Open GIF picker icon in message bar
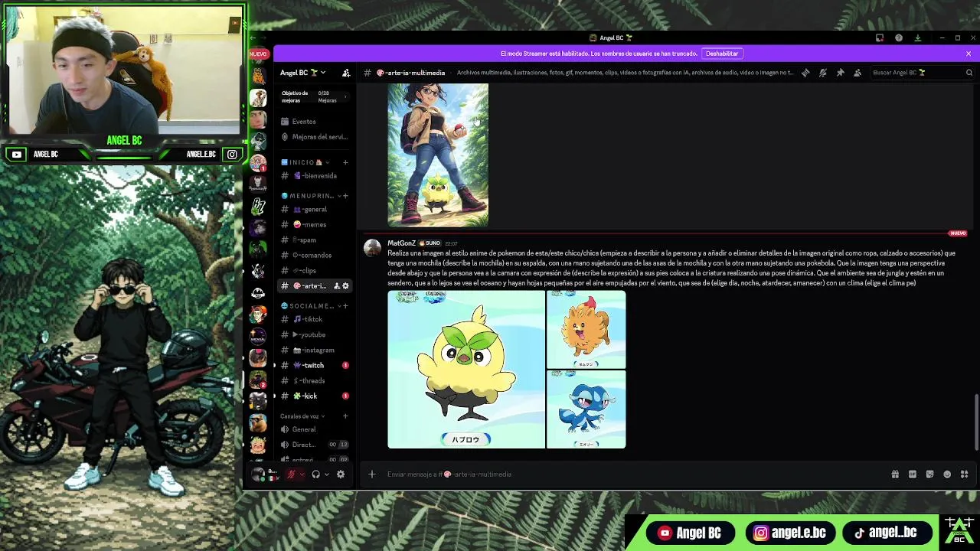Viewport: 980px width, 551px height. pyautogui.click(x=913, y=474)
